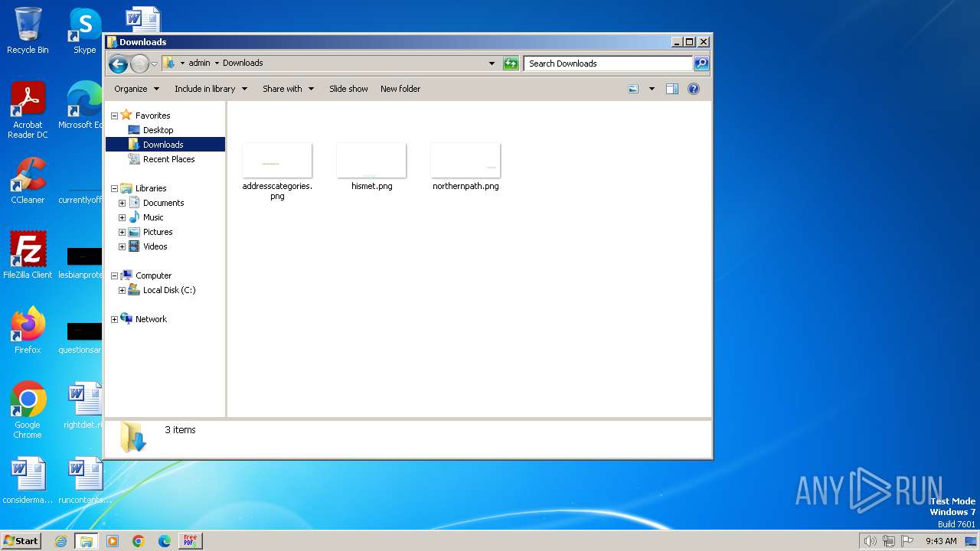980x551 pixels.
Task: Collapse the Favorites tree group
Action: point(114,116)
